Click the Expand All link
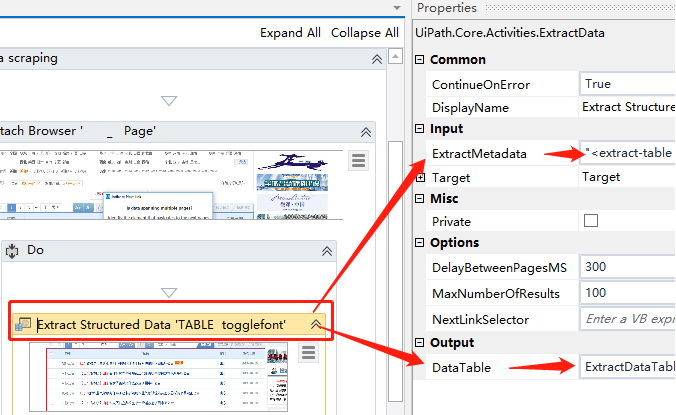The width and height of the screenshot is (676, 415). click(x=290, y=33)
